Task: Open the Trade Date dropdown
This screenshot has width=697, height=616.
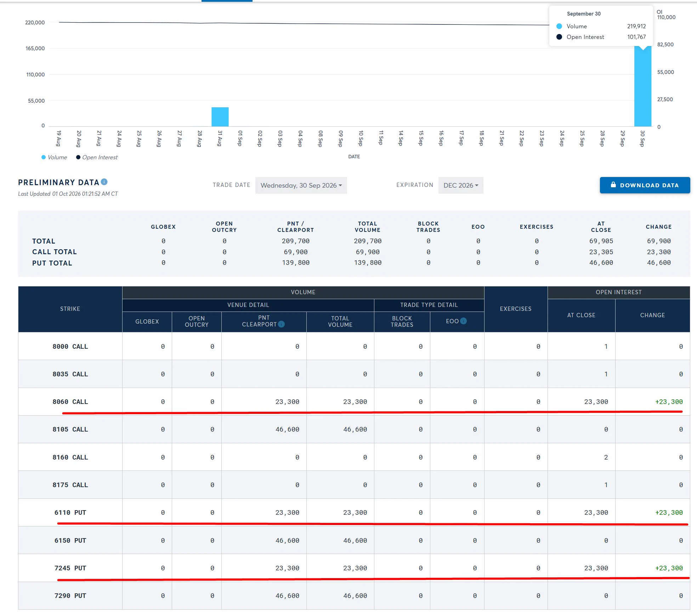Action: point(301,185)
